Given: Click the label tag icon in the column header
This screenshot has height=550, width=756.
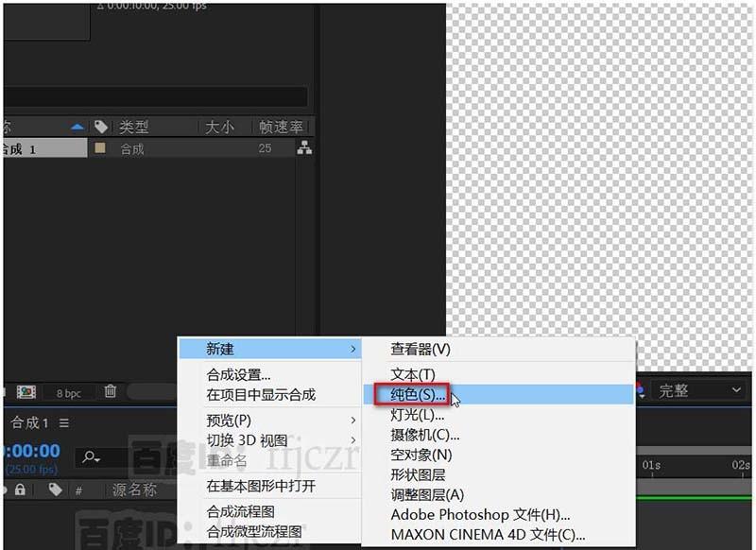Looking at the screenshot, I should 101,126.
